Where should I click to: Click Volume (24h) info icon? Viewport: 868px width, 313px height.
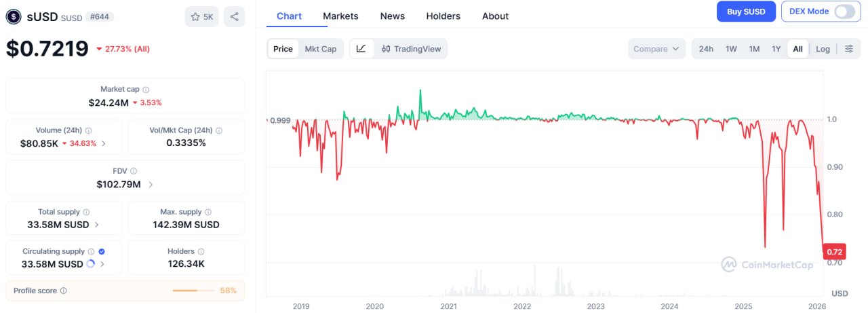(x=89, y=130)
